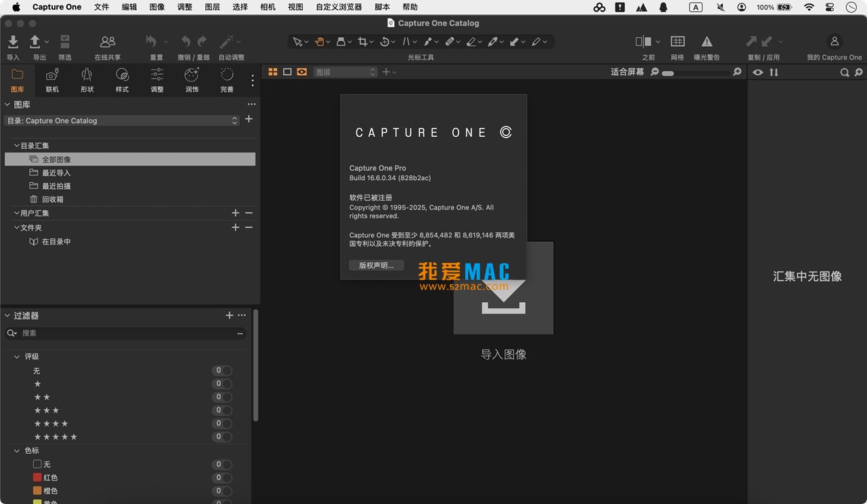Open 在线共享 online sharing
Screen dimensions: 867x504
point(108,42)
